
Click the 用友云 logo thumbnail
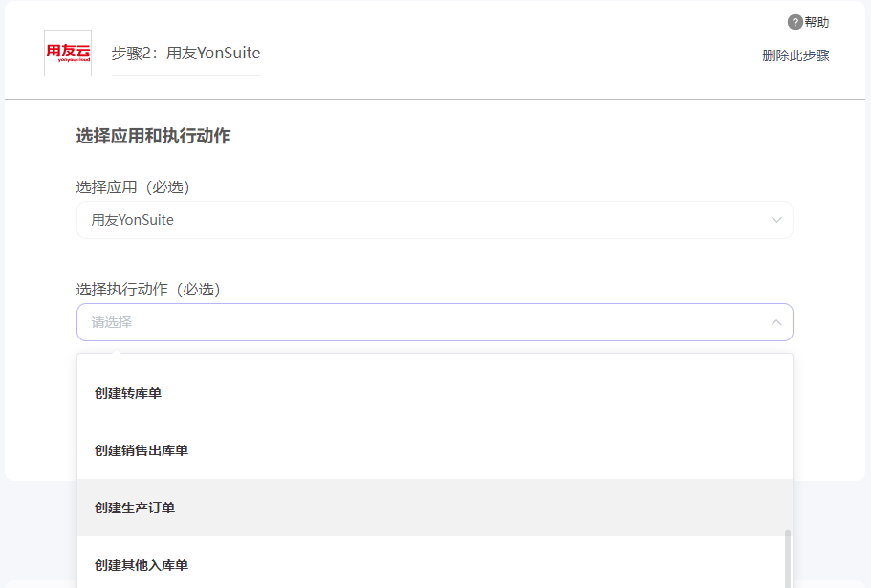(68, 53)
